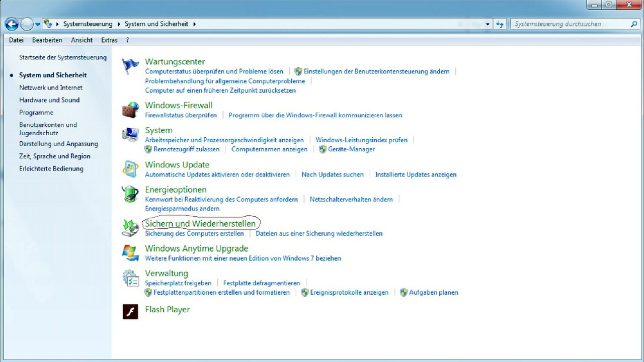Click shield icon next to Benutzerkontensteuerung link

coord(298,71)
